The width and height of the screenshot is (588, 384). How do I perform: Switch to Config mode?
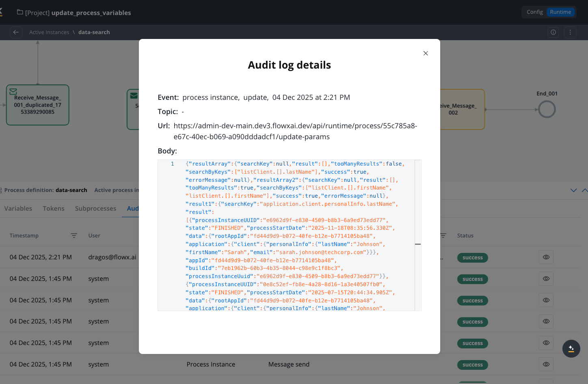click(534, 12)
